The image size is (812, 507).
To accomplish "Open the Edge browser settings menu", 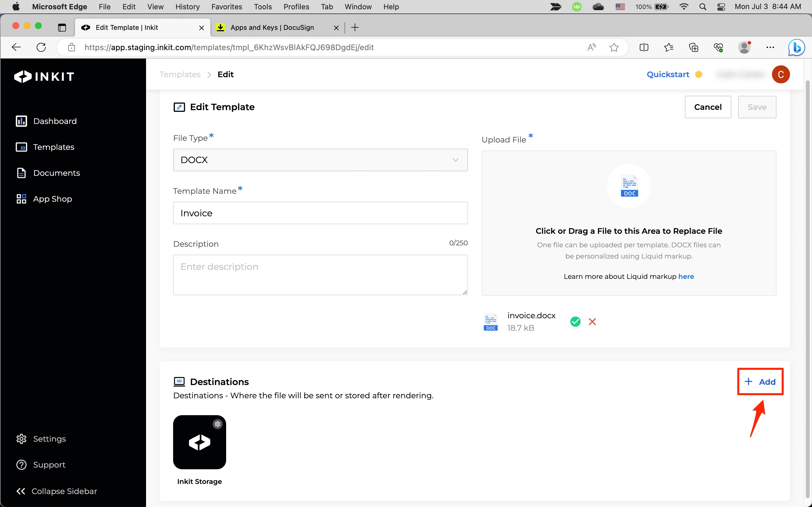I will click(770, 47).
